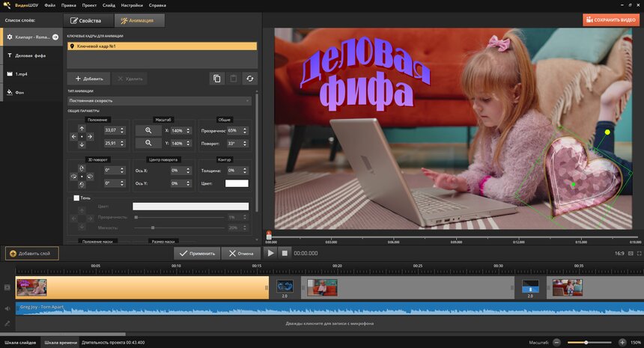The image size is (644, 348).
Task: Rotate right using the 3D поворот right icon
Action: pyautogui.click(x=90, y=177)
